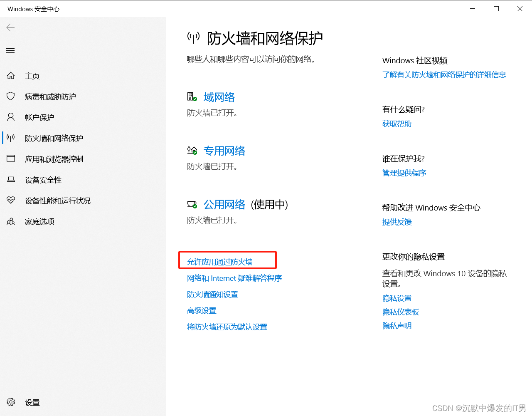This screenshot has height=416, width=532.
Task: Click 帮助改进 Windows 安全中心 heading
Action: point(431,208)
